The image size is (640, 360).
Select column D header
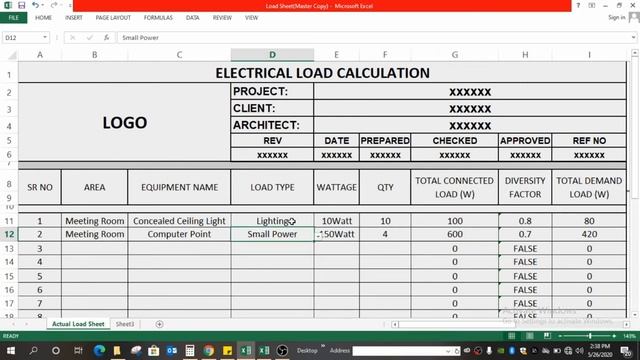272,55
